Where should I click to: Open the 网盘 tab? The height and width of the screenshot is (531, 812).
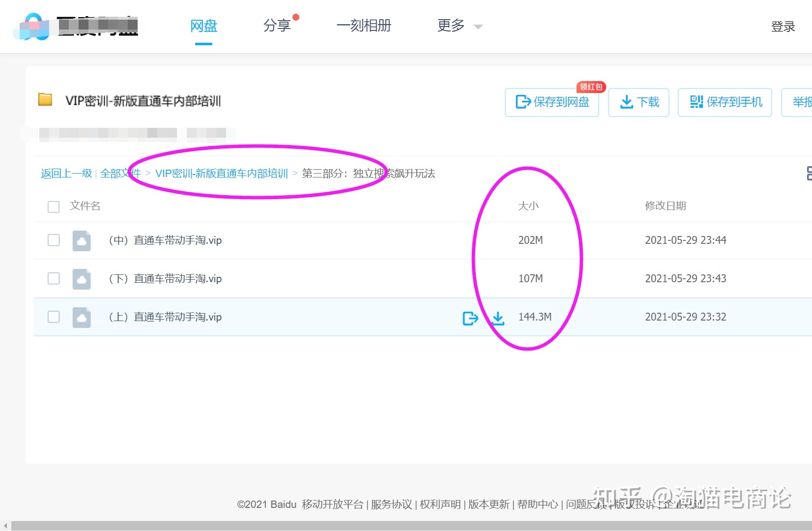[203, 26]
